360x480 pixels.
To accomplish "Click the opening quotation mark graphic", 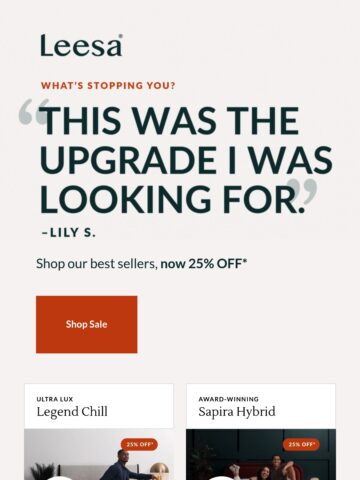I will pos(33,112).
